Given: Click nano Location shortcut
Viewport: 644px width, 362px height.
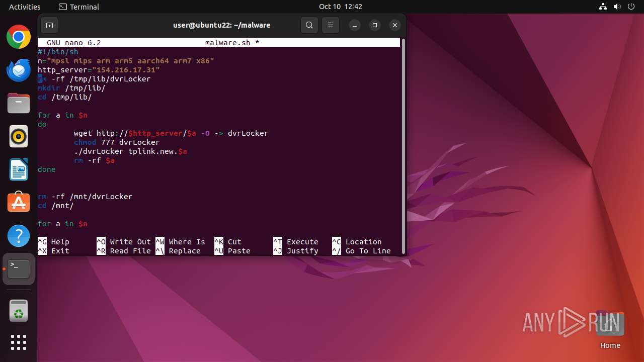Looking at the screenshot, I should click(357, 242).
